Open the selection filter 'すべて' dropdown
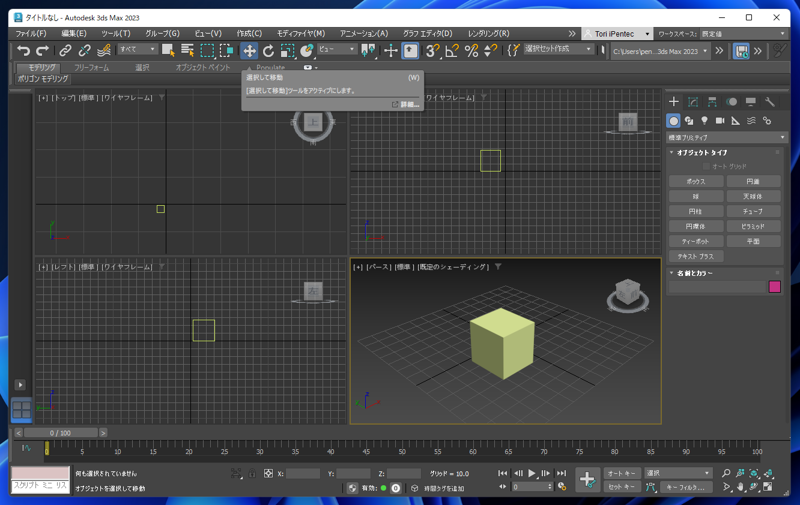This screenshot has height=505, width=800. (137, 49)
